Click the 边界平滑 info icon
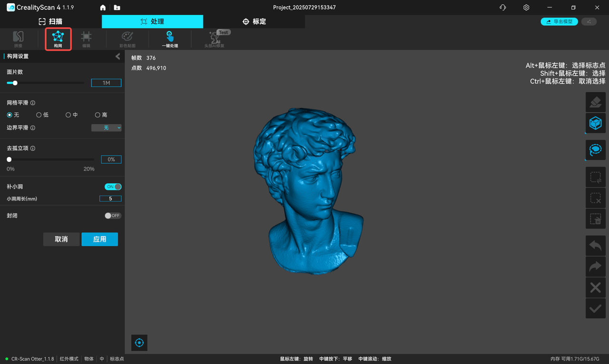Screen dimensions: 609x364 tap(33, 128)
